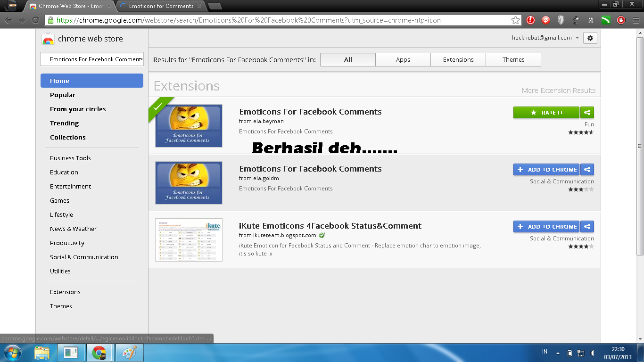Select the All results filter
644x362 pixels.
tap(348, 59)
